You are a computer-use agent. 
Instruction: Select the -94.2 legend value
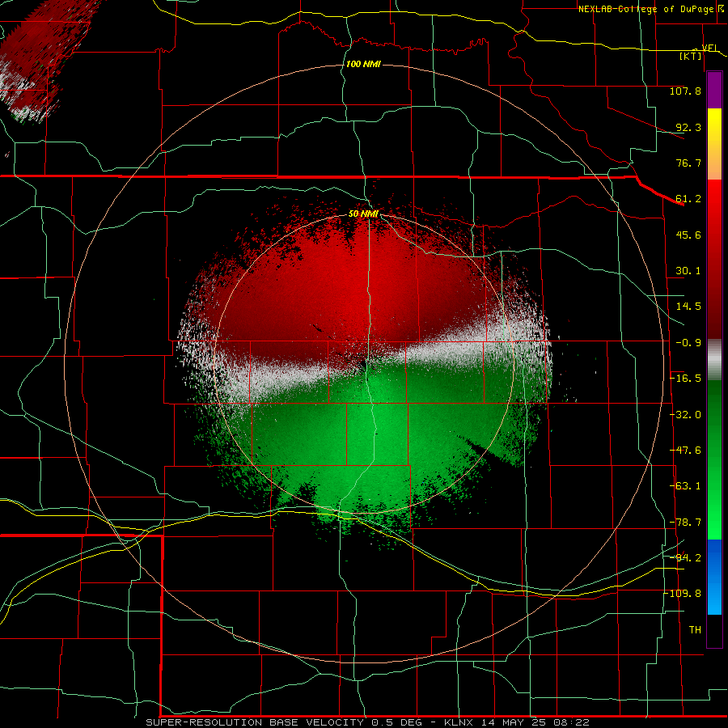click(685, 557)
